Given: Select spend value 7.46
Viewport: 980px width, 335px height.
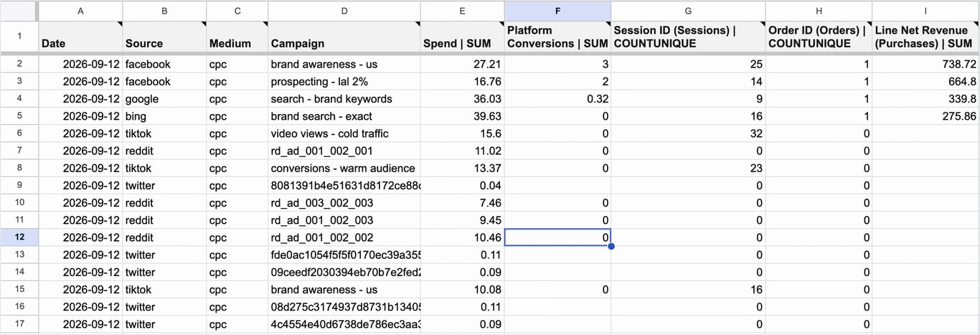Looking at the screenshot, I should click(463, 203).
